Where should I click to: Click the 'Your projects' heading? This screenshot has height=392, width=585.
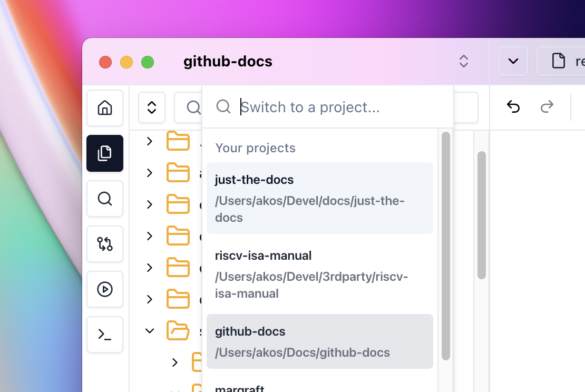click(x=255, y=148)
